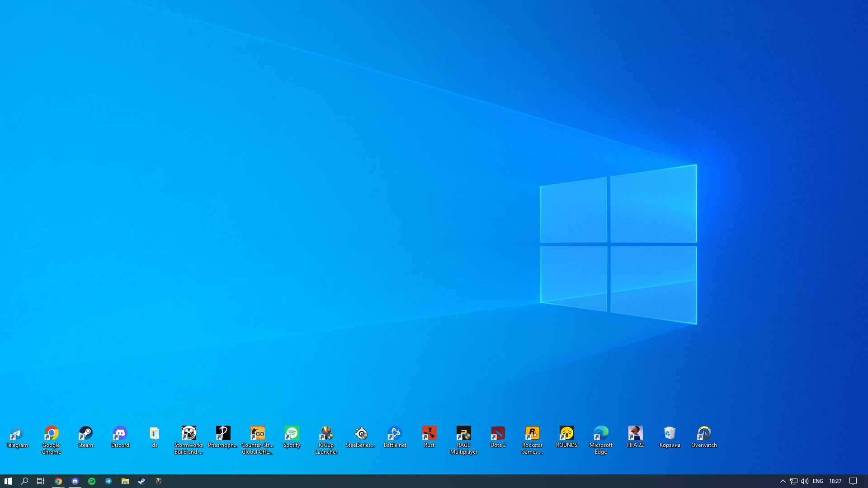Screen dimensions: 868x488
Task: Select the Dota 2 desktop shortcut
Action: coord(498,436)
